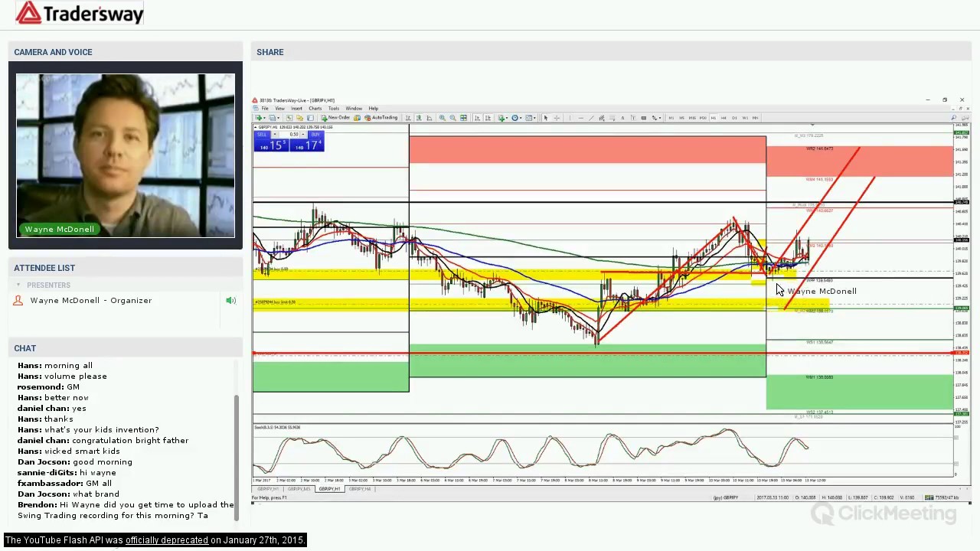Toggle the Terminal panel icon
This screenshot has width=980, height=551.
point(310,117)
